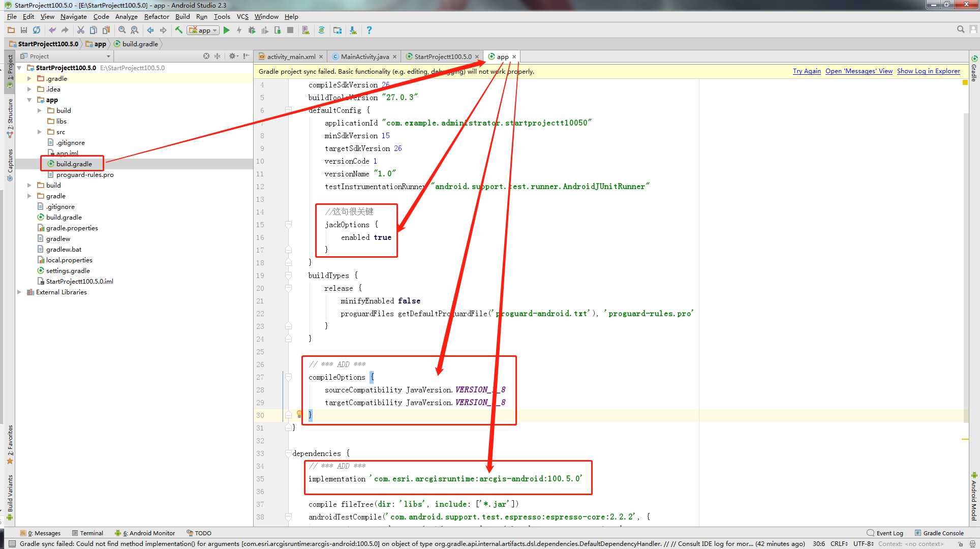Switch to the MainActivity.java tab

365,56
